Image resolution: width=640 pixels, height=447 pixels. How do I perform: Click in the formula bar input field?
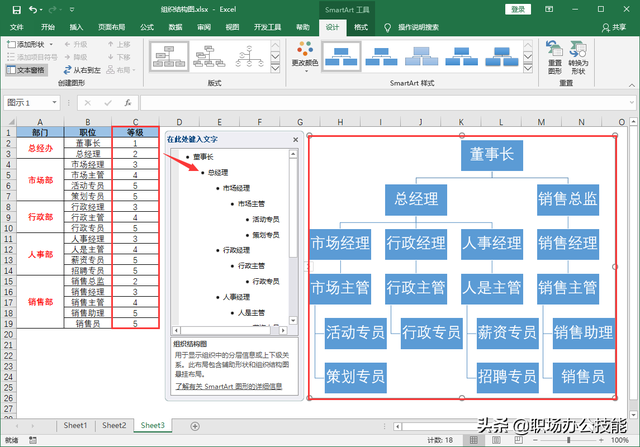pyautogui.click(x=384, y=102)
